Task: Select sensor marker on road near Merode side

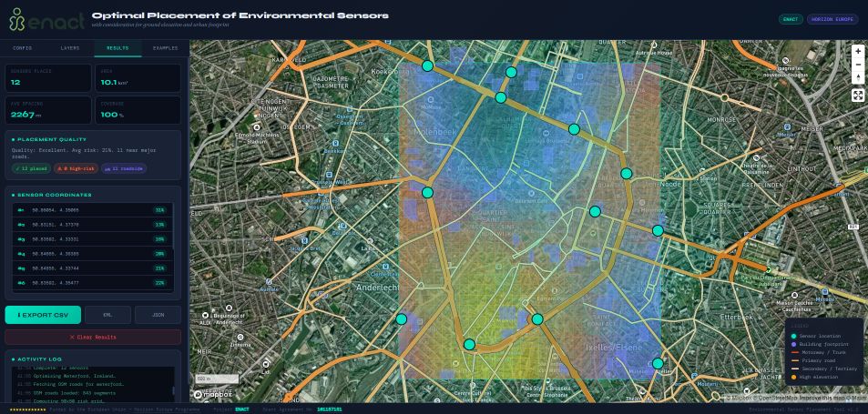Action: click(x=658, y=230)
